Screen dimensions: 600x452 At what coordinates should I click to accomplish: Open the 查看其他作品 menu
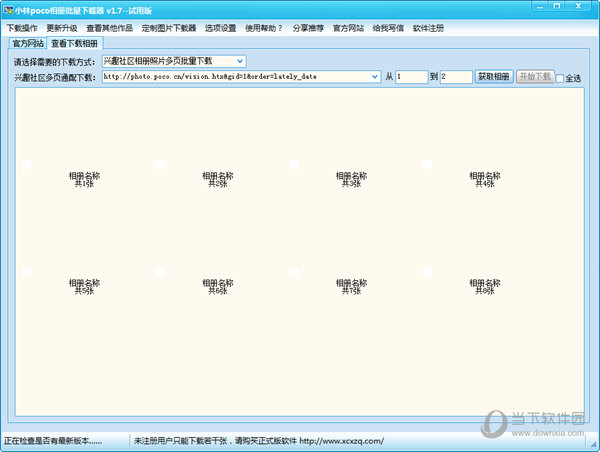point(109,28)
